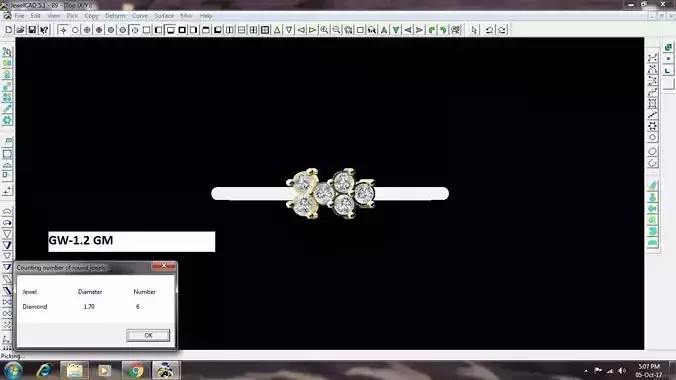Click the yellow down-triangle view icon
The image size is (676, 380).
tap(289, 30)
